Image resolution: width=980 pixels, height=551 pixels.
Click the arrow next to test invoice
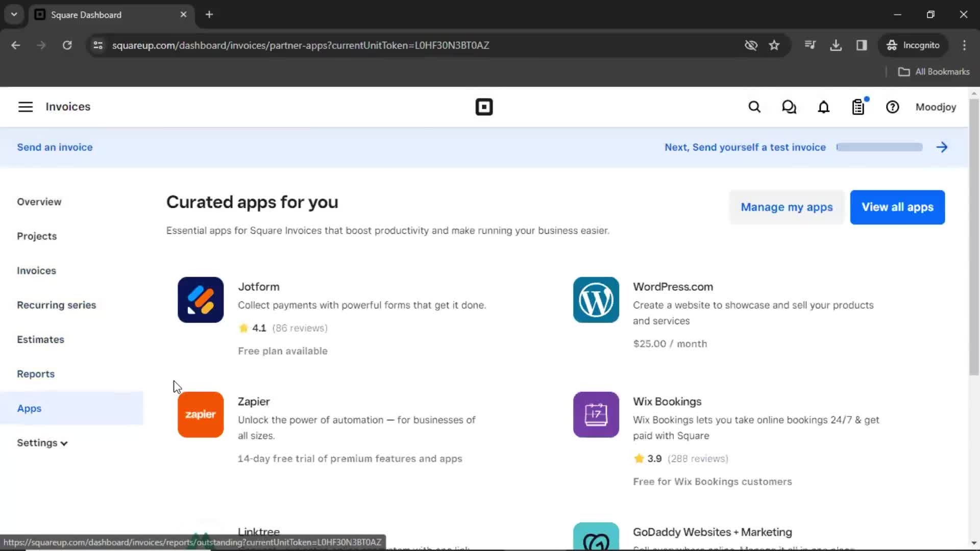click(942, 147)
